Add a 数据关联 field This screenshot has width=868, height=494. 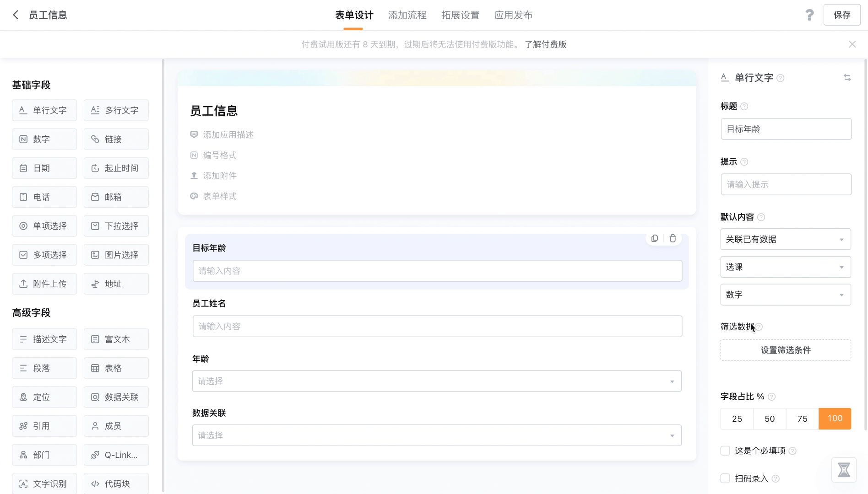click(x=116, y=397)
